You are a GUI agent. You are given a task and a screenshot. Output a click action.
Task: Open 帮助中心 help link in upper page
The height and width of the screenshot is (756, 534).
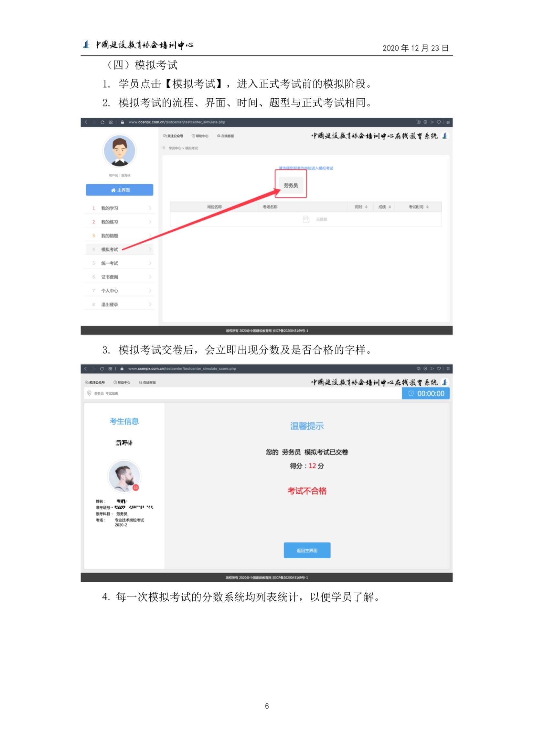(x=200, y=136)
